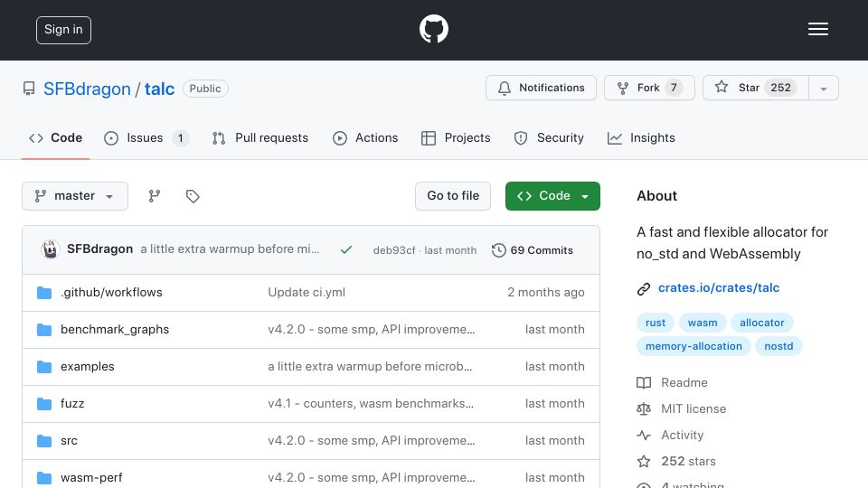Switch to the Issues tab
The height and width of the screenshot is (488, 868).
coord(146,137)
